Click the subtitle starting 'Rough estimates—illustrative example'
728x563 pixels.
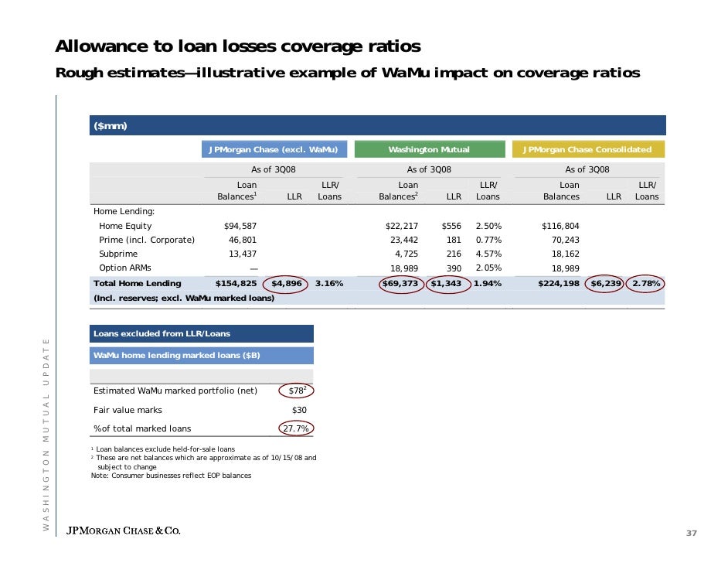click(x=347, y=73)
